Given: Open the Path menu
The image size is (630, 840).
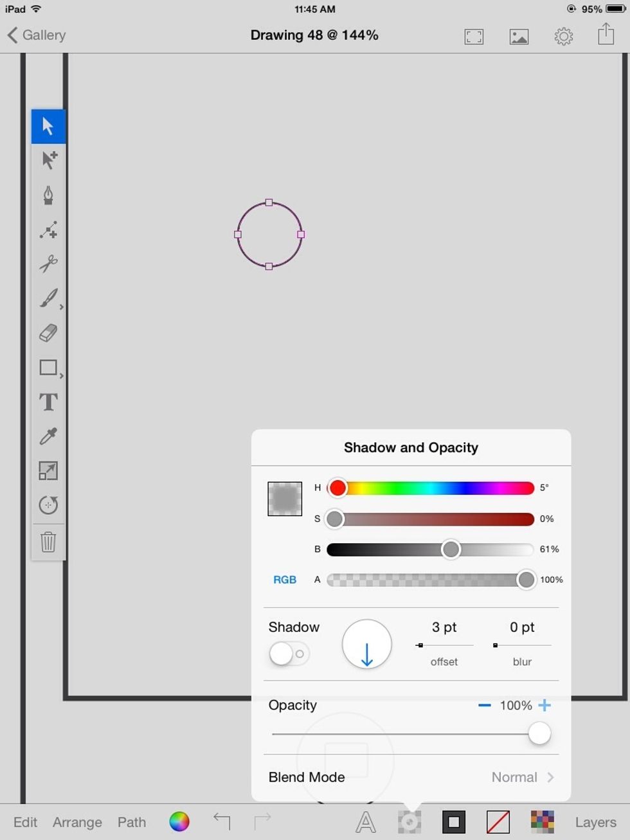Looking at the screenshot, I should click(131, 821).
